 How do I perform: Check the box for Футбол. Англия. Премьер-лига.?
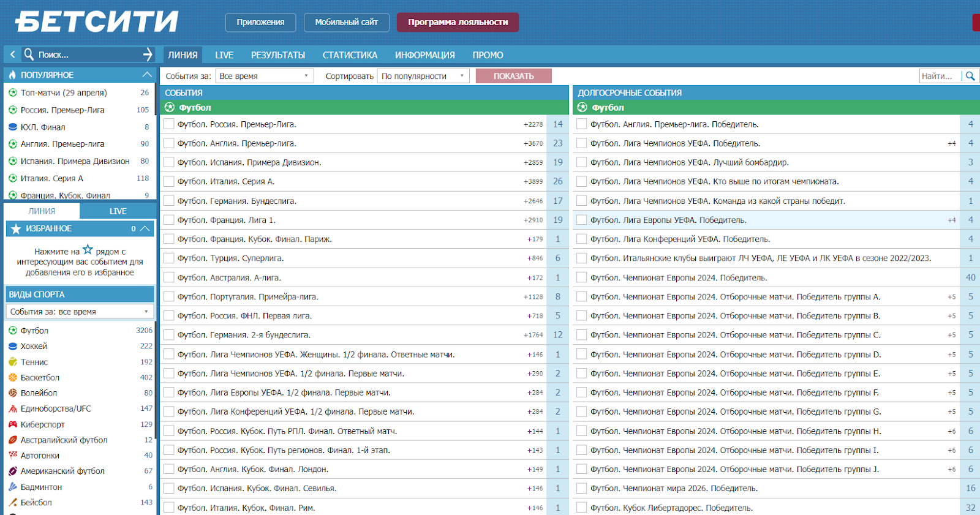(x=169, y=143)
